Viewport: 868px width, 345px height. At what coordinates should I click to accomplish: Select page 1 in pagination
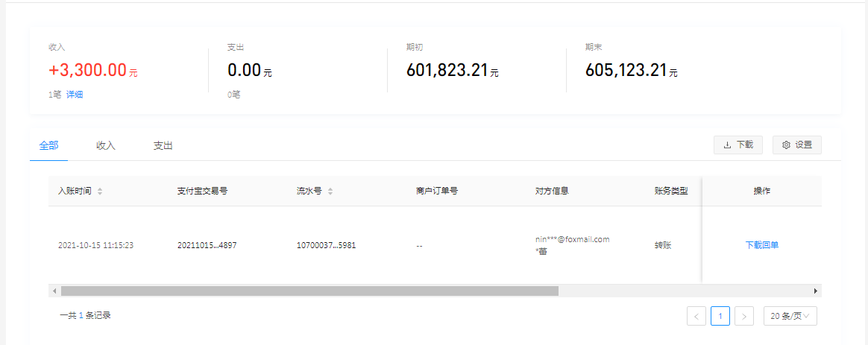[x=720, y=316]
